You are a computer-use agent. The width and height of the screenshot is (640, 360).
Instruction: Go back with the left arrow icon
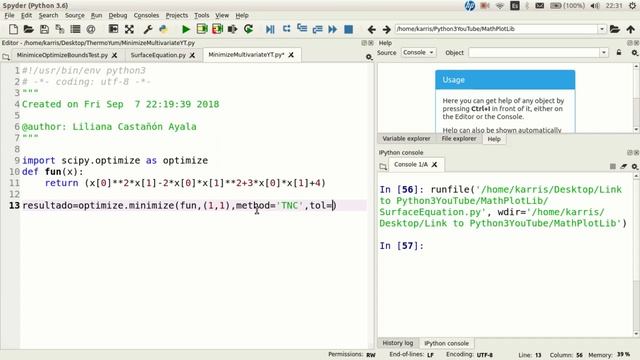(371, 29)
